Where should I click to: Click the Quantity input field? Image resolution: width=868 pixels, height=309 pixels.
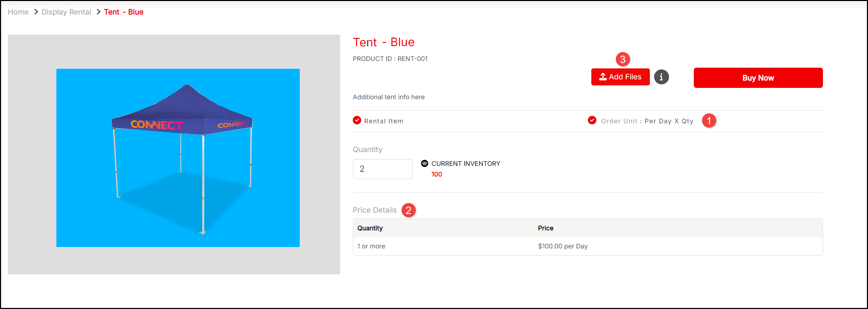[x=382, y=169]
